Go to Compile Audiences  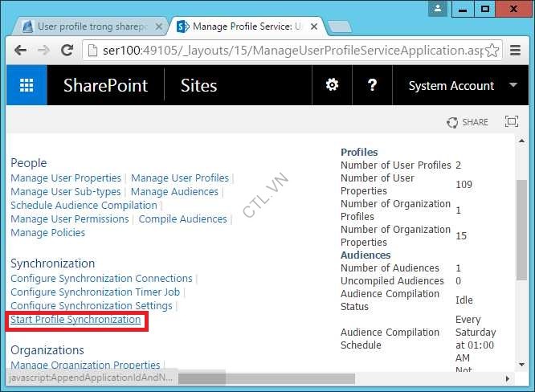[182, 219]
